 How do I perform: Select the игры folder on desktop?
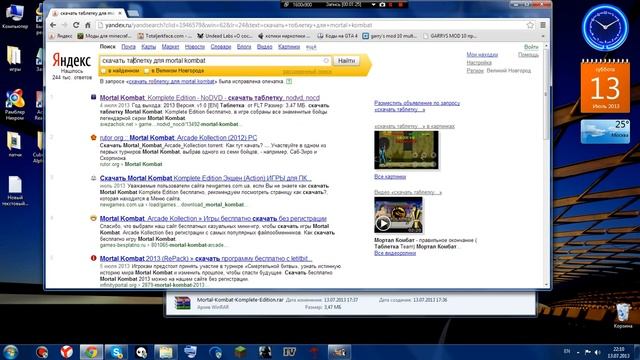pos(15,58)
